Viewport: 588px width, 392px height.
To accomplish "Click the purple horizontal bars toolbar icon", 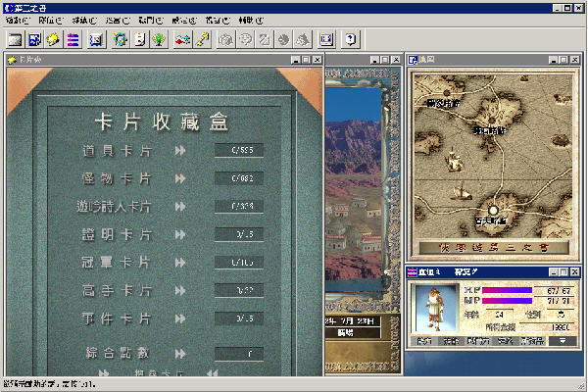I will [x=71, y=39].
